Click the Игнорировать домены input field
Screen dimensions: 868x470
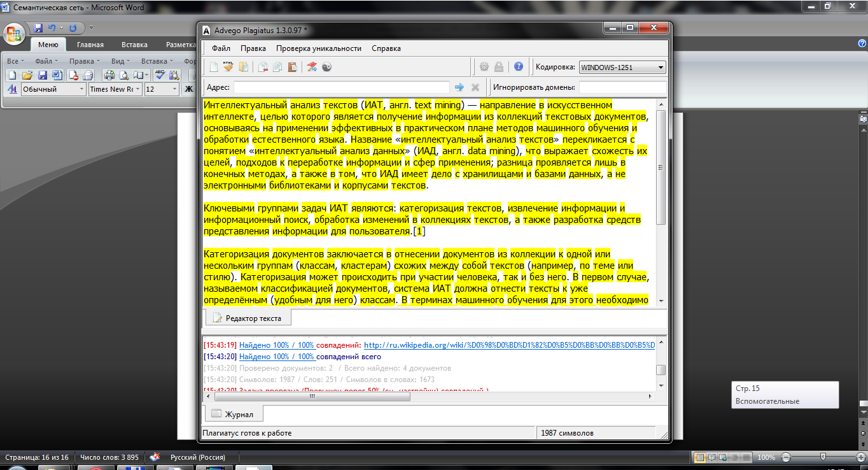[x=622, y=87]
